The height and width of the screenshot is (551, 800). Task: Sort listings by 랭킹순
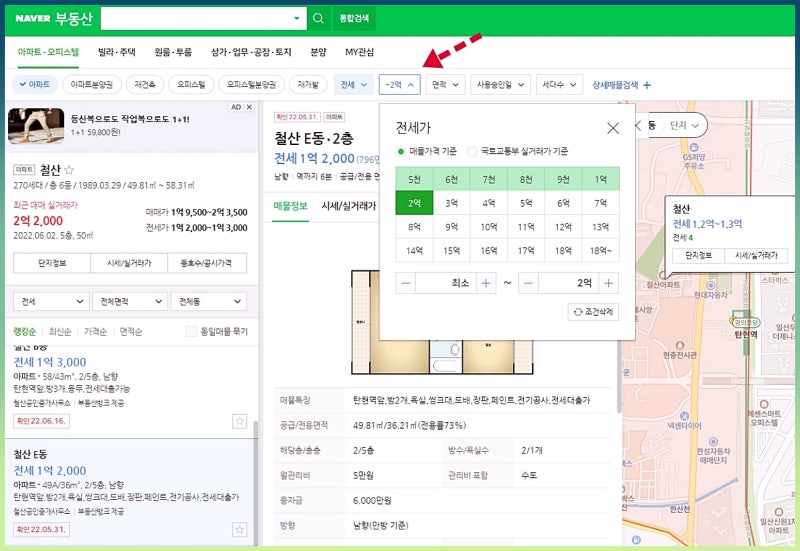tap(24, 332)
